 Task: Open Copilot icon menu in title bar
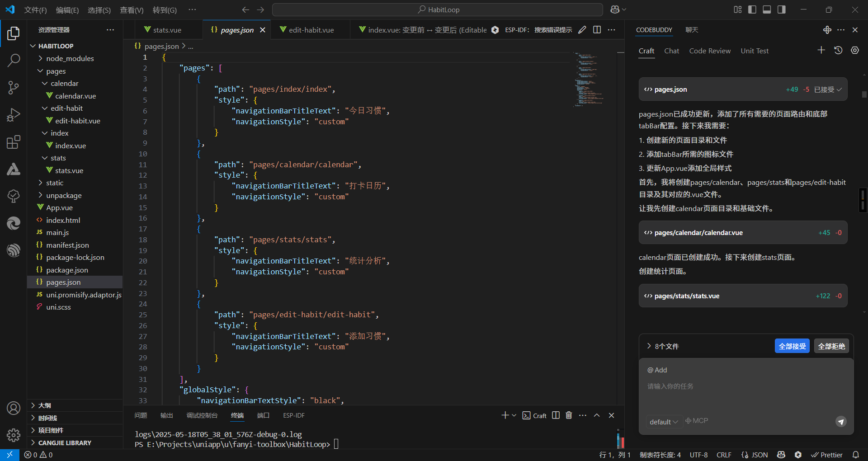[618, 9]
